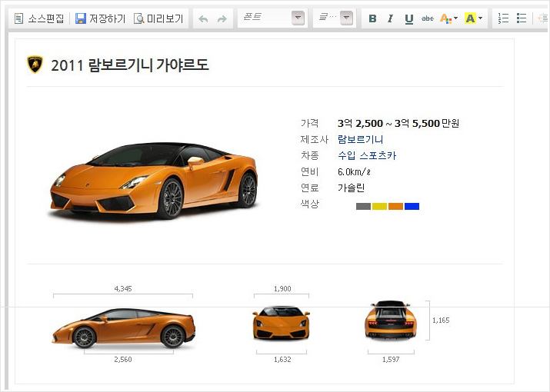Click the Lamborghini logo emblem
Image resolution: width=550 pixels, height=392 pixels.
click(35, 65)
